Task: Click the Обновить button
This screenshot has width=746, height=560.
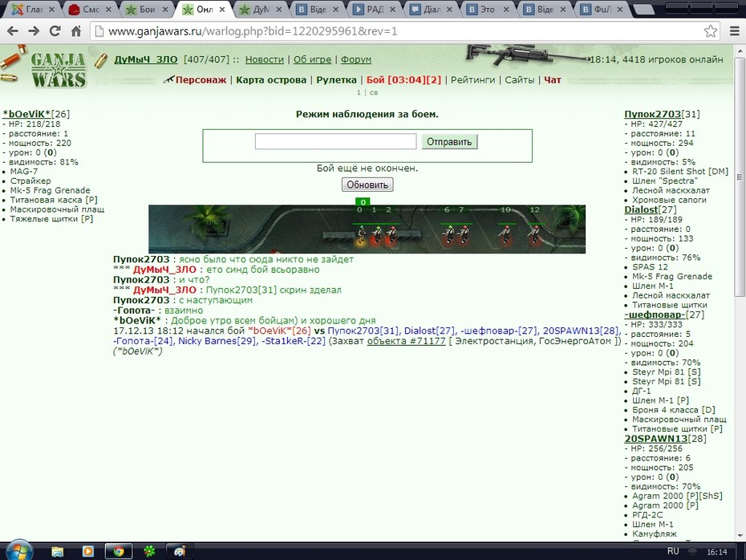Action: [367, 185]
